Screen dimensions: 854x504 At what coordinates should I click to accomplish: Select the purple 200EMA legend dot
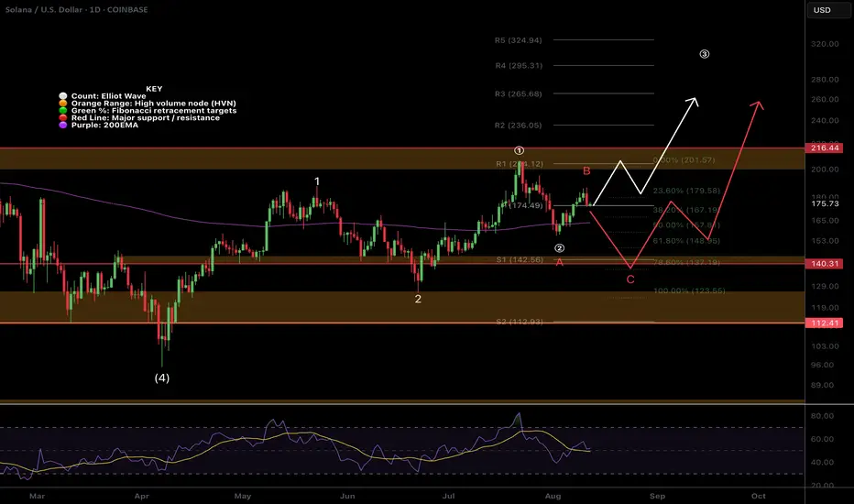tap(63, 126)
